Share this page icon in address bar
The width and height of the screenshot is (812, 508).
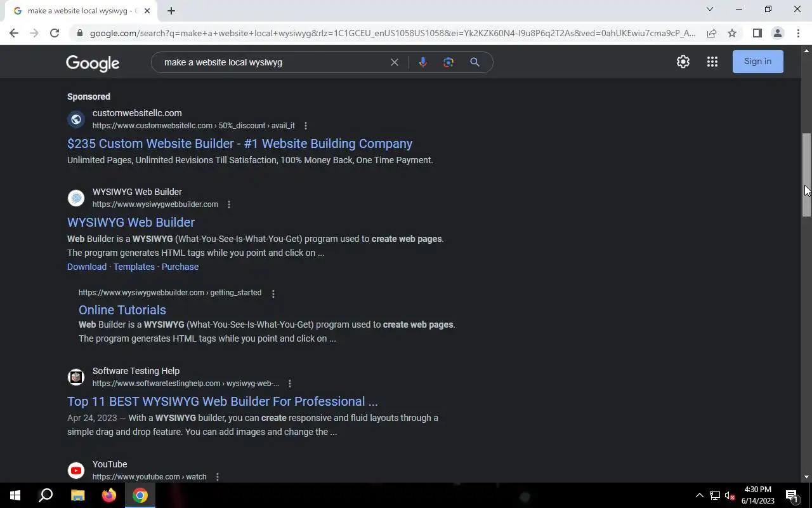(712, 33)
